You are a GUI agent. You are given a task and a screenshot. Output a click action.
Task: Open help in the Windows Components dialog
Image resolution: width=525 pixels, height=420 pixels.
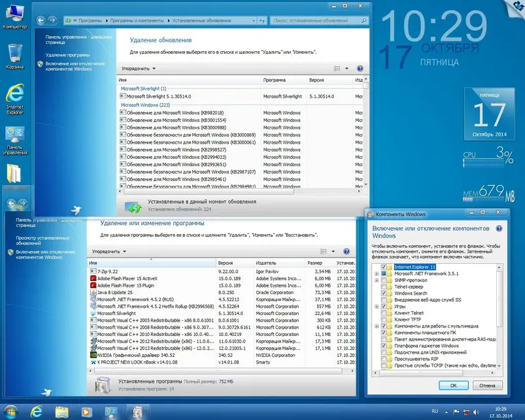pyautogui.click(x=499, y=228)
